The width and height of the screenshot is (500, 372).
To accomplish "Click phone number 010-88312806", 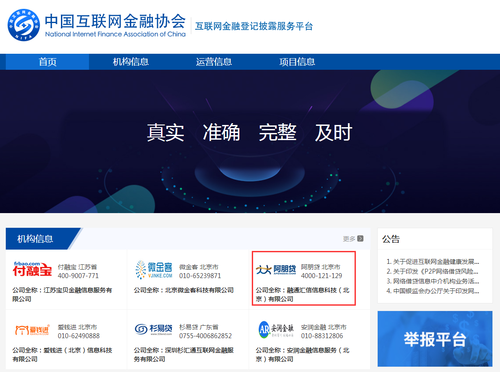I will pyautogui.click(x=322, y=336).
